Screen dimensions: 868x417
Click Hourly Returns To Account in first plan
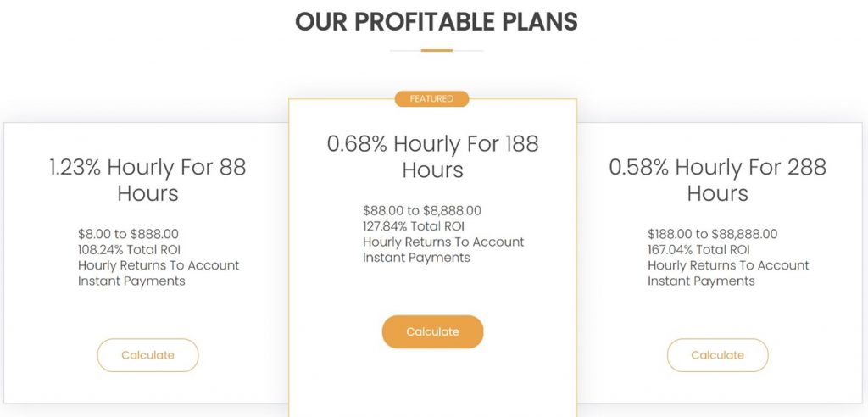(159, 265)
